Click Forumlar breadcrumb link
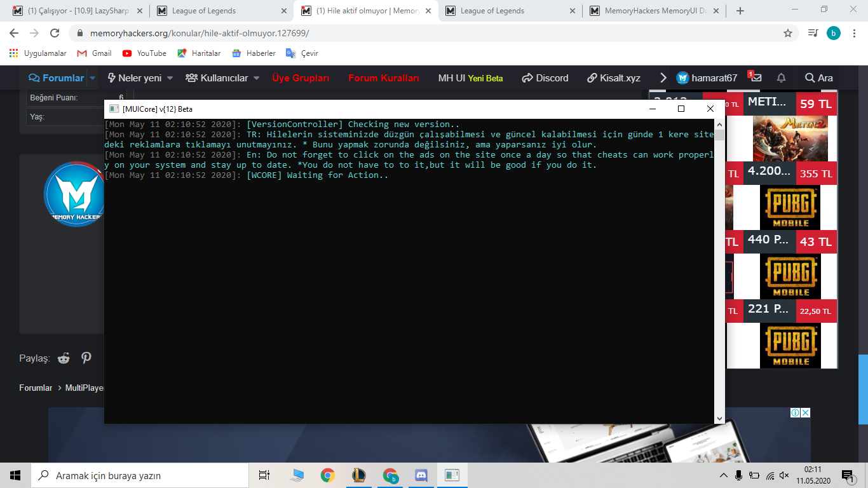This screenshot has width=868, height=488. click(36, 388)
